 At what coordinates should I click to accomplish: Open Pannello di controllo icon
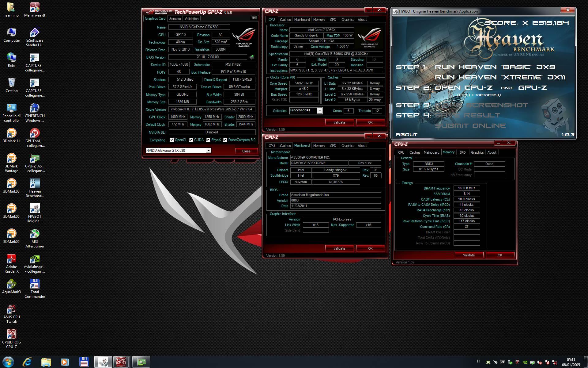pyautogui.click(x=11, y=113)
